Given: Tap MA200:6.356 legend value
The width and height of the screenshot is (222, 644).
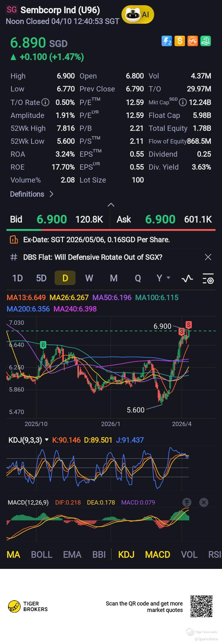Looking at the screenshot, I should click(x=28, y=309).
